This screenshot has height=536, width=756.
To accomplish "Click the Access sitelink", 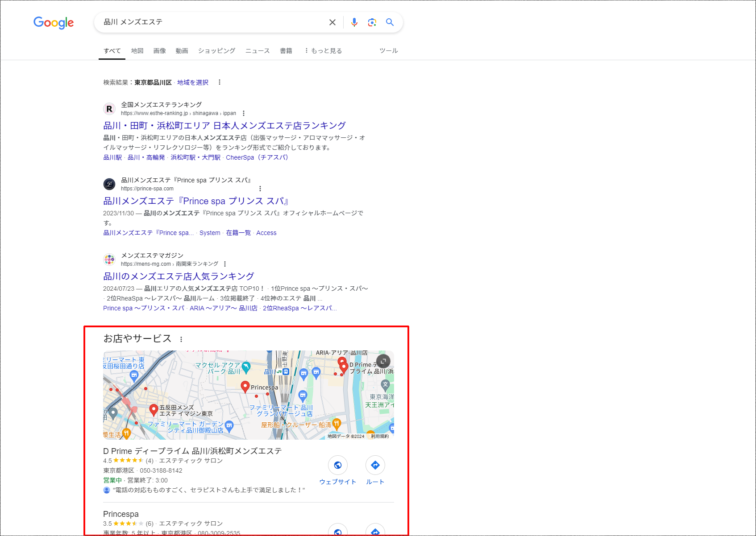I will [266, 233].
